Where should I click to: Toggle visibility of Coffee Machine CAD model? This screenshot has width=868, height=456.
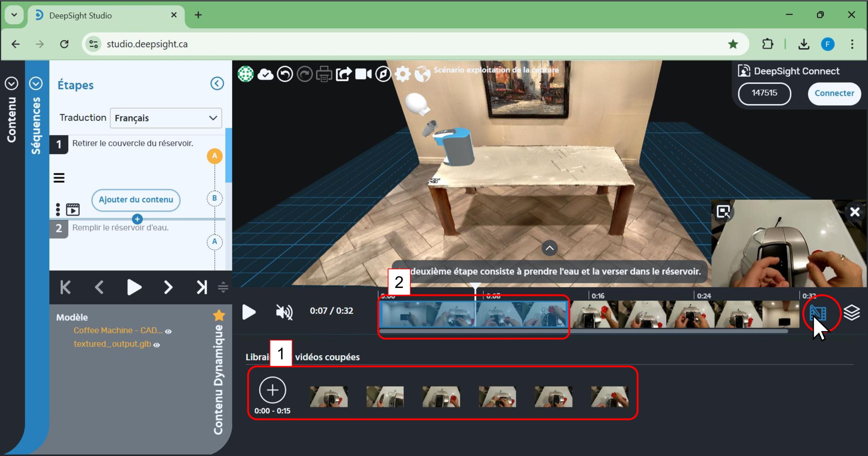pos(168,331)
